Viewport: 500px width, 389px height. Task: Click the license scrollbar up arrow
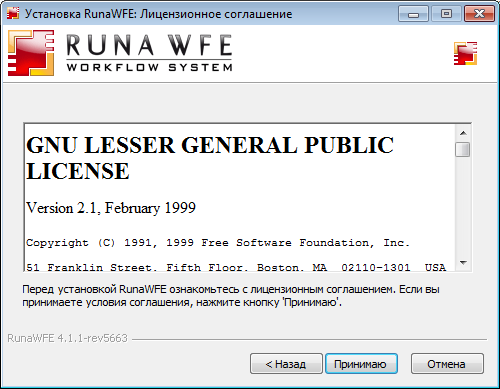point(463,133)
